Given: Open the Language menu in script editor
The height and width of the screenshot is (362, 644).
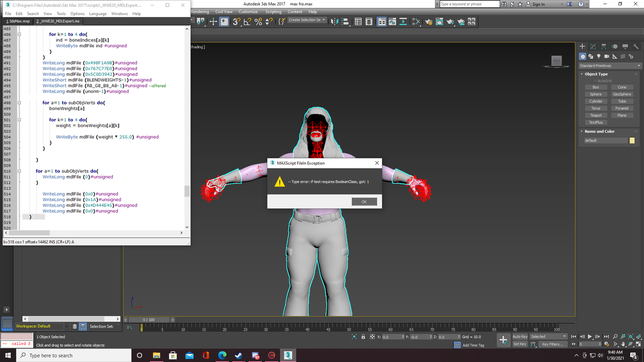Looking at the screenshot, I should click(x=98, y=14).
